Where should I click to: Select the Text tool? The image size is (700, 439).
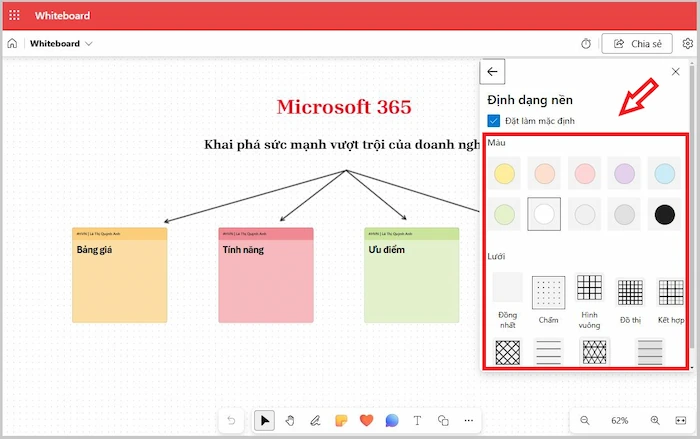[417, 420]
